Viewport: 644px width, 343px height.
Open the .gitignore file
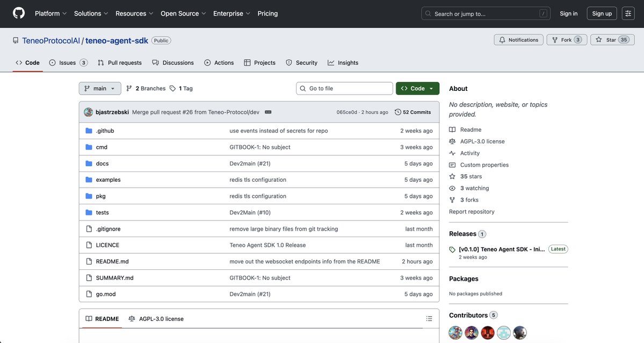(108, 228)
